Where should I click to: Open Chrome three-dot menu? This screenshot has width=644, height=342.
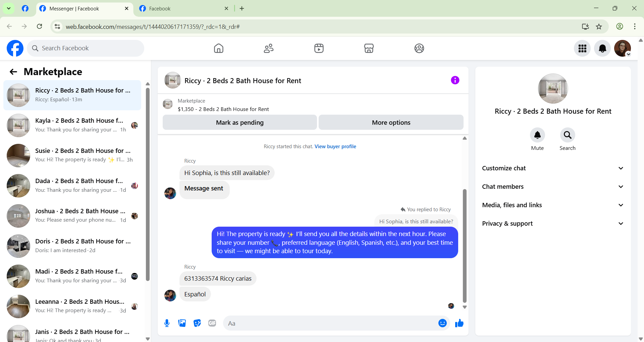(x=635, y=26)
